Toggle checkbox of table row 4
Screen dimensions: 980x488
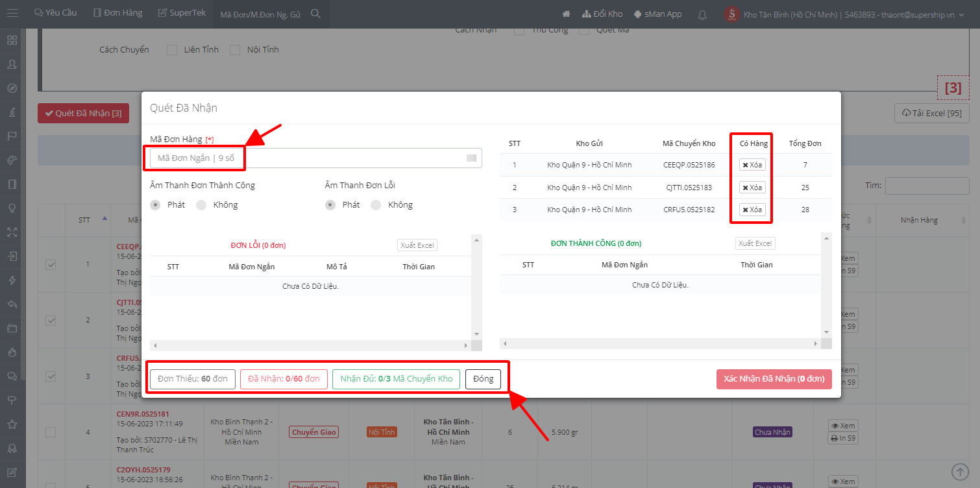tap(51, 432)
